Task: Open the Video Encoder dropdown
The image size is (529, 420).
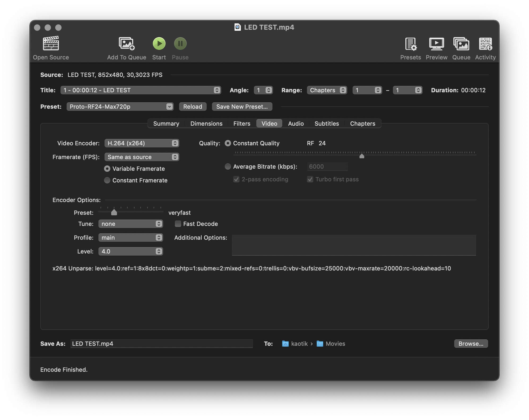Action: pos(142,143)
